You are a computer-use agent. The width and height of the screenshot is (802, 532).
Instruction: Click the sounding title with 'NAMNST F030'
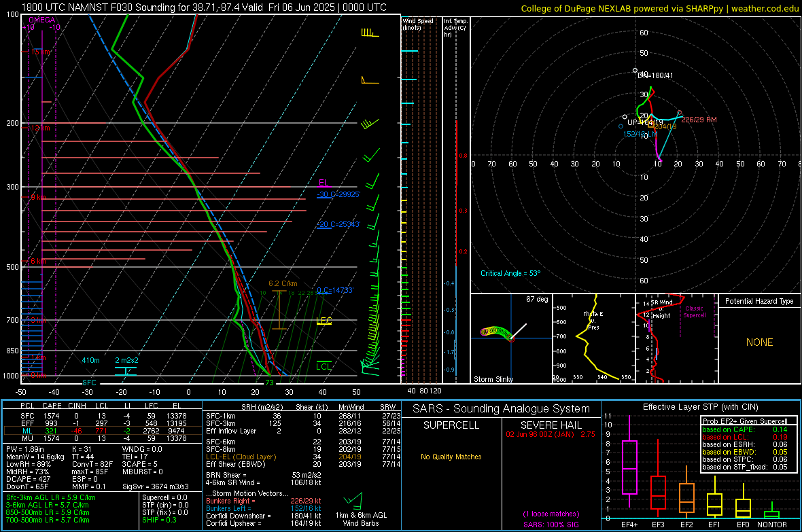[x=204, y=7]
